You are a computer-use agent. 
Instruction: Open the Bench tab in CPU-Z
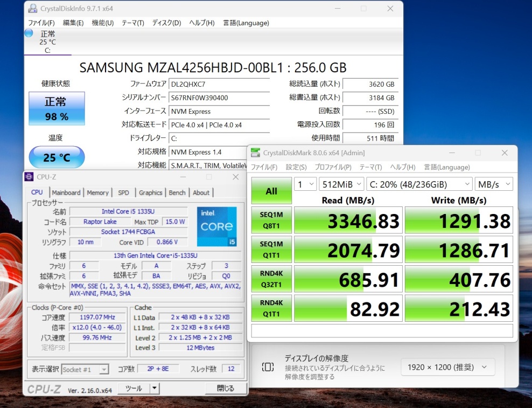(177, 192)
